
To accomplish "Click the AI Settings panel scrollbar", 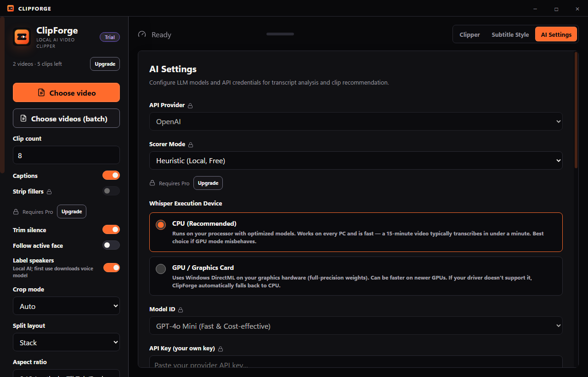I will (x=576, y=109).
